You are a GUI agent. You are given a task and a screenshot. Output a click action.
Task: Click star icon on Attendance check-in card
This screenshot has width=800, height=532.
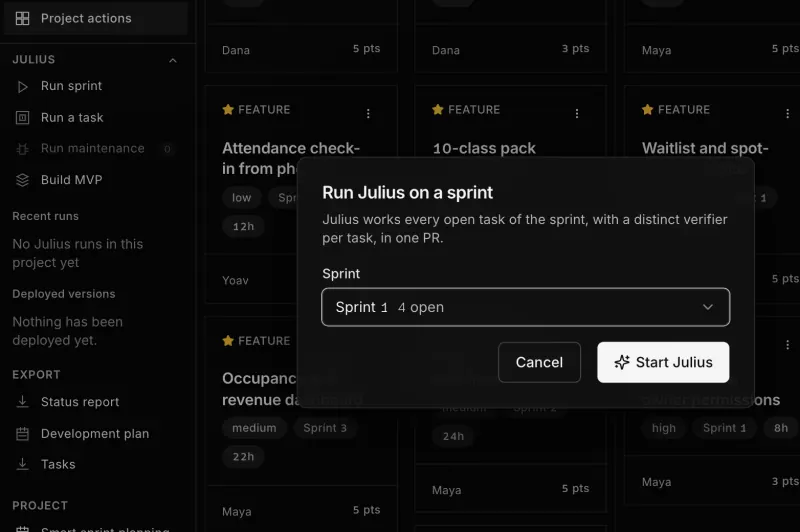[228, 109]
